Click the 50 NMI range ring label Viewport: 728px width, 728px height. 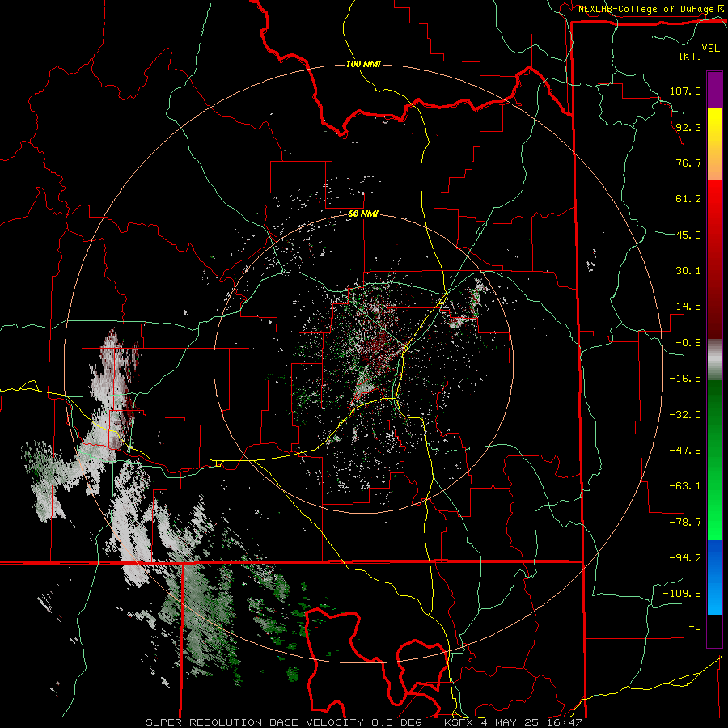363,214
